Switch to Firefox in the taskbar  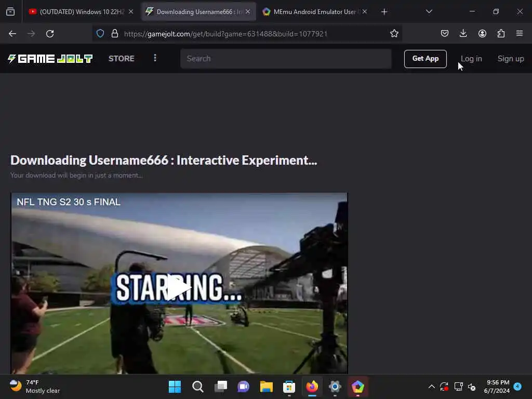pos(312,387)
